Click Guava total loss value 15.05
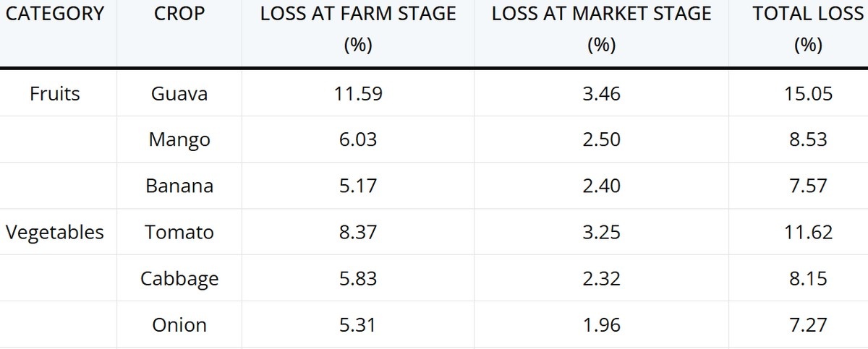This screenshot has height=349, width=868. click(x=808, y=93)
